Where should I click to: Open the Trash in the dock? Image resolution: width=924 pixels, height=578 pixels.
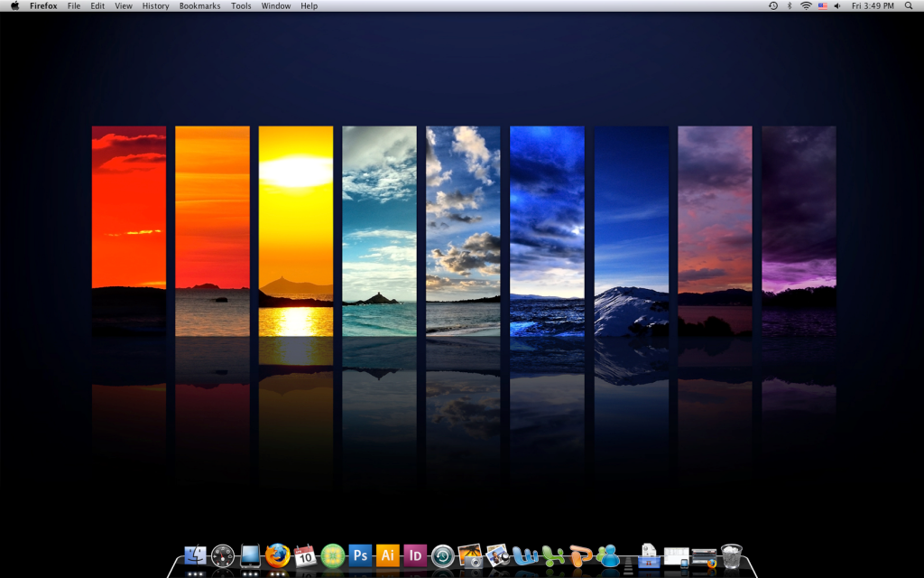click(x=732, y=555)
